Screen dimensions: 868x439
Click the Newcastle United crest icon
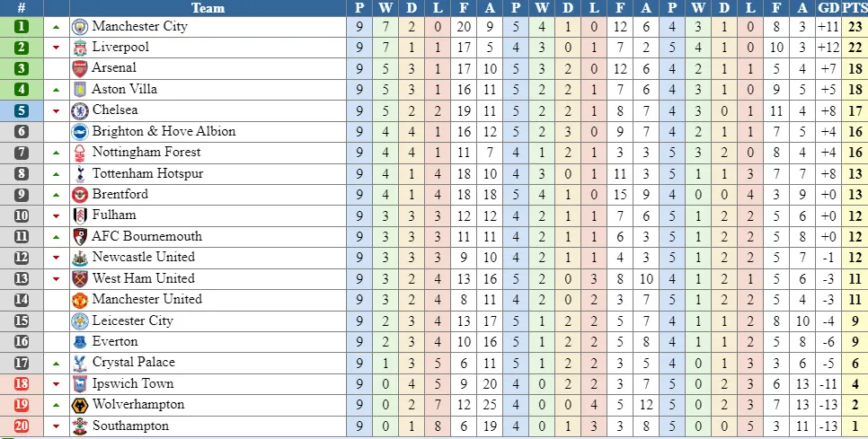click(80, 258)
